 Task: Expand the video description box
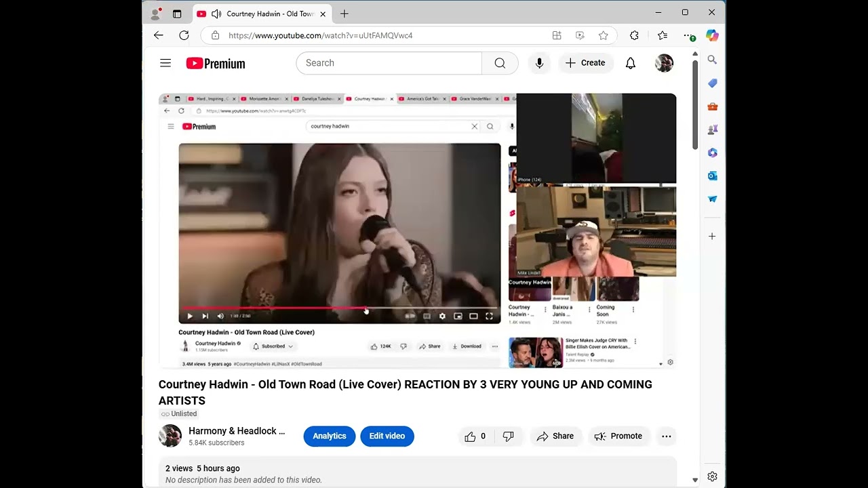coord(418,472)
